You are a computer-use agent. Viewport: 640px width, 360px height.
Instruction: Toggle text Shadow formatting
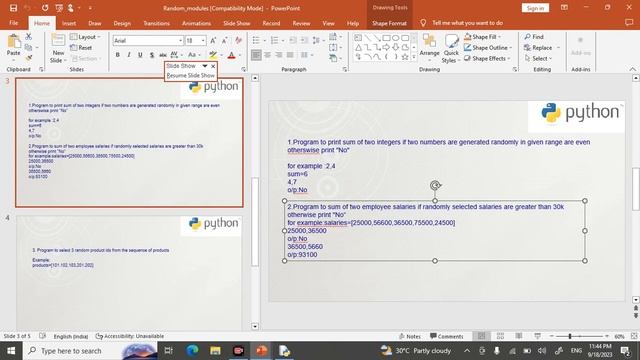click(x=151, y=55)
